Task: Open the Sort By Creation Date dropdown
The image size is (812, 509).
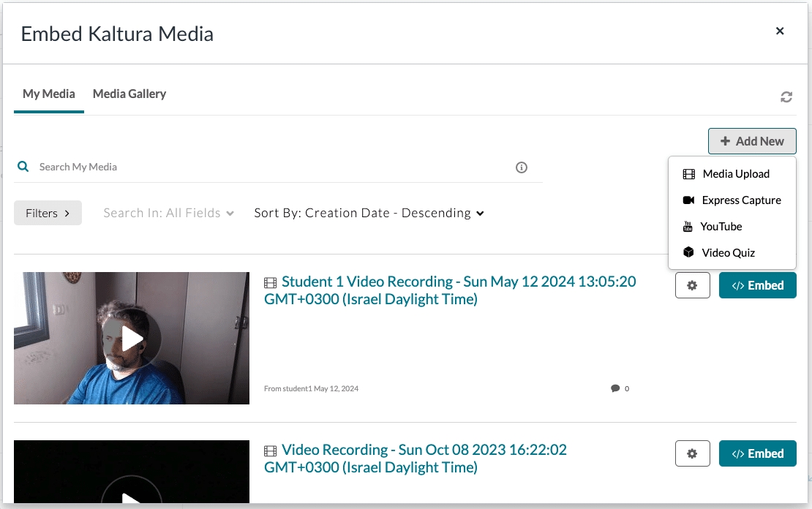Action: click(369, 214)
